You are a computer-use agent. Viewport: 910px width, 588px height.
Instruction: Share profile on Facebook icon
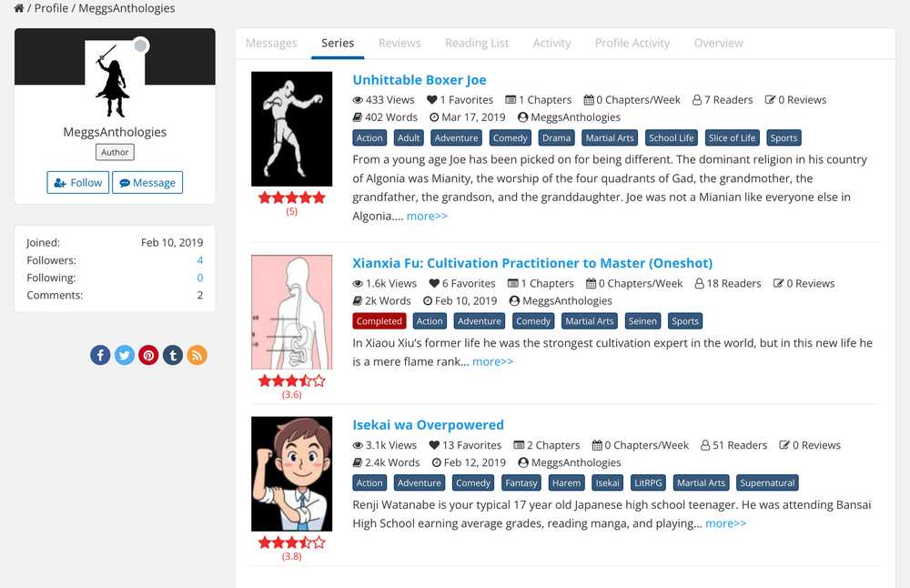pos(100,355)
